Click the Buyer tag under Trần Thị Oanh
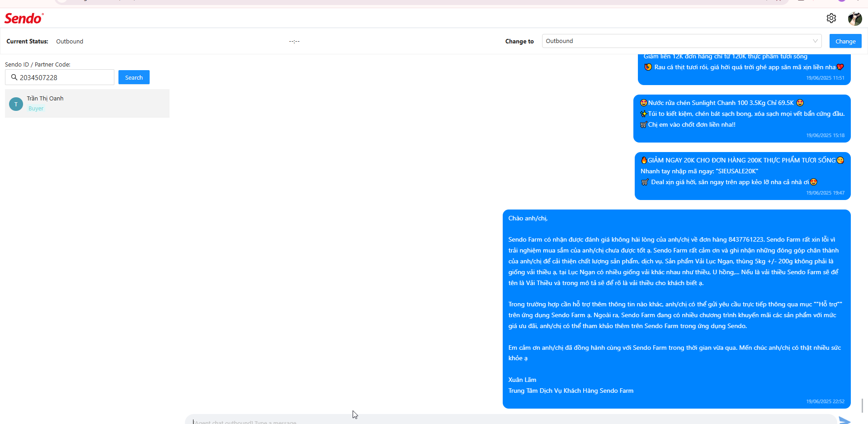Screen dimensions: 868x424 point(36,109)
